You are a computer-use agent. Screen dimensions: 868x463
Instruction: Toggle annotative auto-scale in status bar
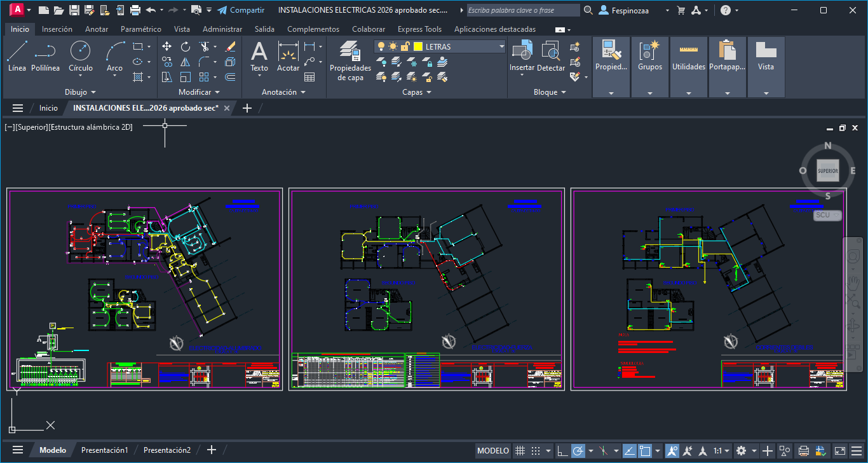pos(688,451)
